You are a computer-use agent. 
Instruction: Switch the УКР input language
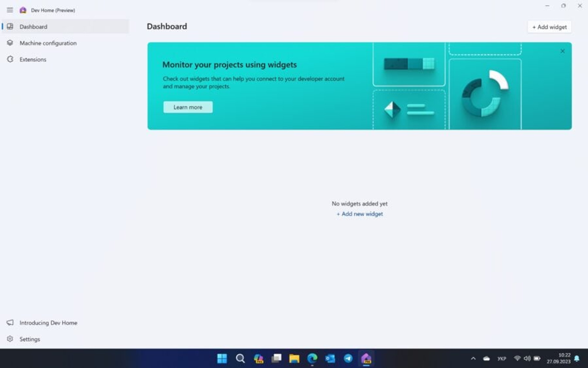tap(502, 359)
